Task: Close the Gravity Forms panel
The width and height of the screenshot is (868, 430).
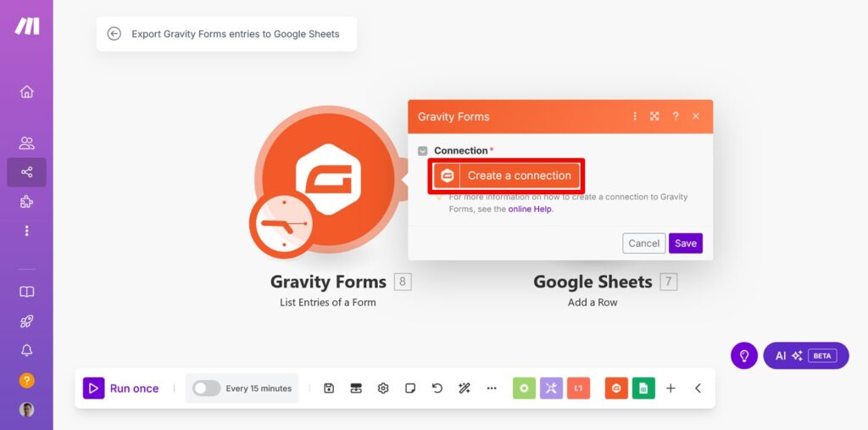Action: pos(696,116)
